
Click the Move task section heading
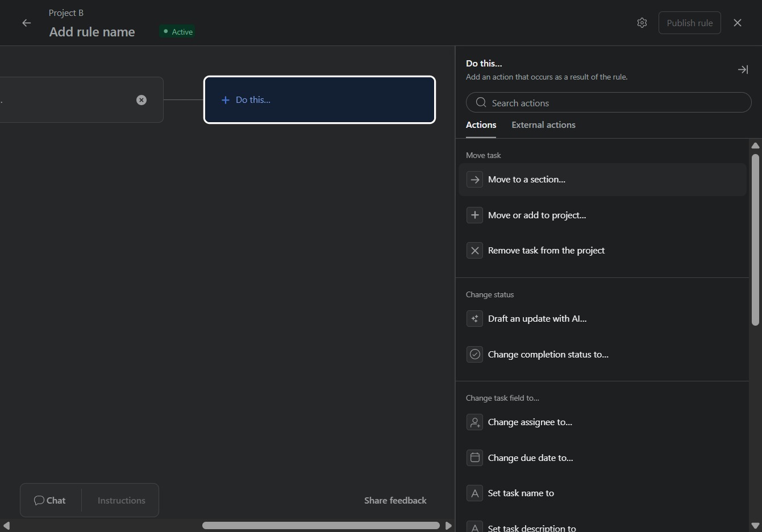[x=484, y=155]
